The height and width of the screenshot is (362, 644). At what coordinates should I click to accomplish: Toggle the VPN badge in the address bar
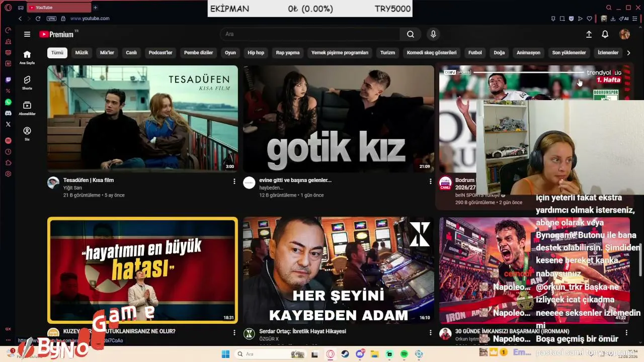(x=51, y=19)
